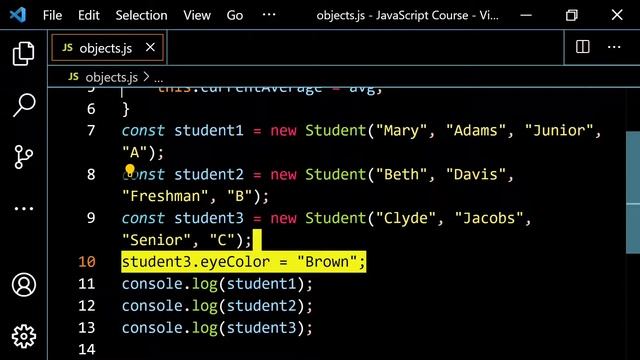Click the "Freshman" string literal

tap(165, 196)
